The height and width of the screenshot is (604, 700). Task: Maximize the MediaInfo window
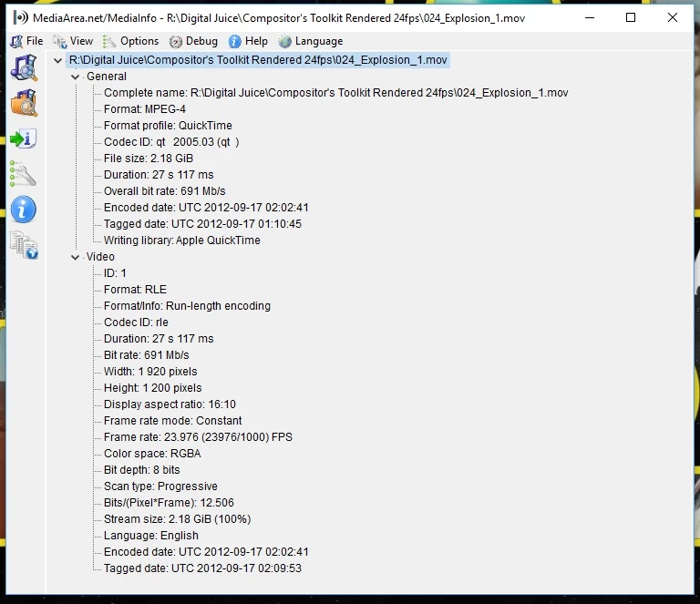coord(631,18)
